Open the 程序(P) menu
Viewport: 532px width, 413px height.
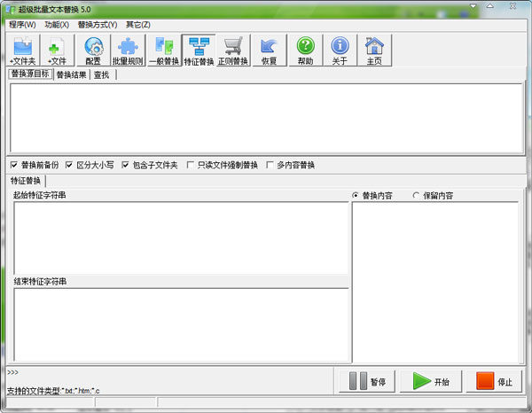(x=22, y=24)
